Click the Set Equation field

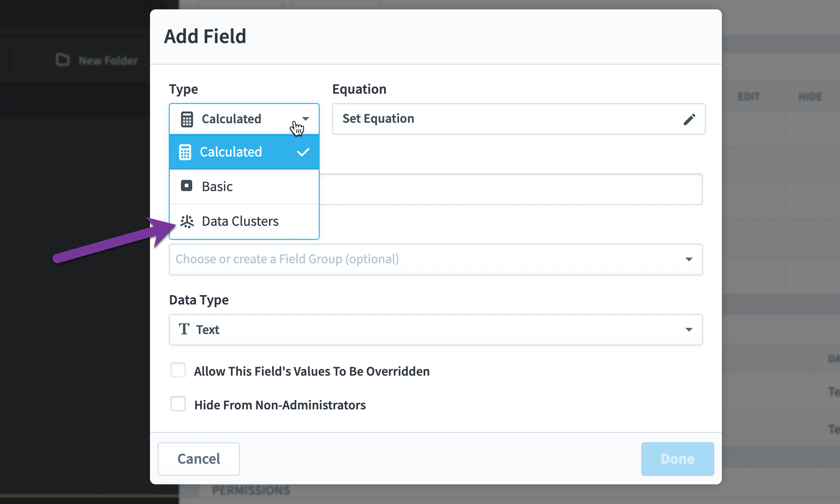point(518,119)
